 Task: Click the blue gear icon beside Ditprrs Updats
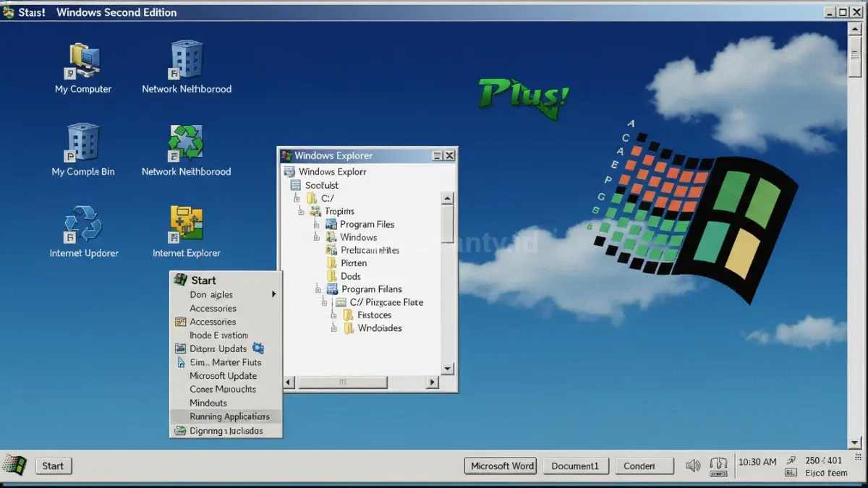[x=258, y=348]
